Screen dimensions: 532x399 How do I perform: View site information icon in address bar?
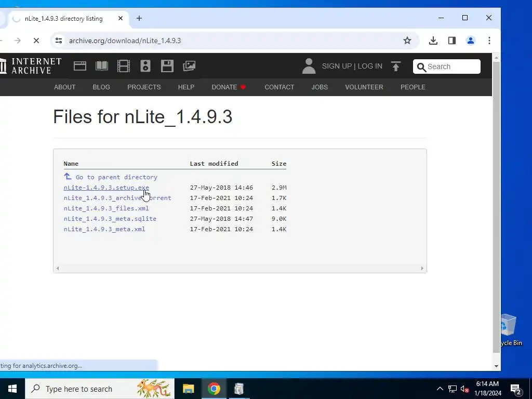(59, 41)
